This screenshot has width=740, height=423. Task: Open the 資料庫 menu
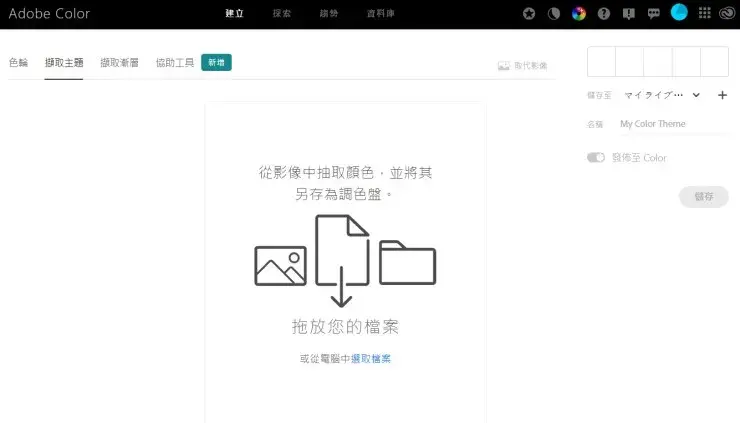tap(381, 14)
